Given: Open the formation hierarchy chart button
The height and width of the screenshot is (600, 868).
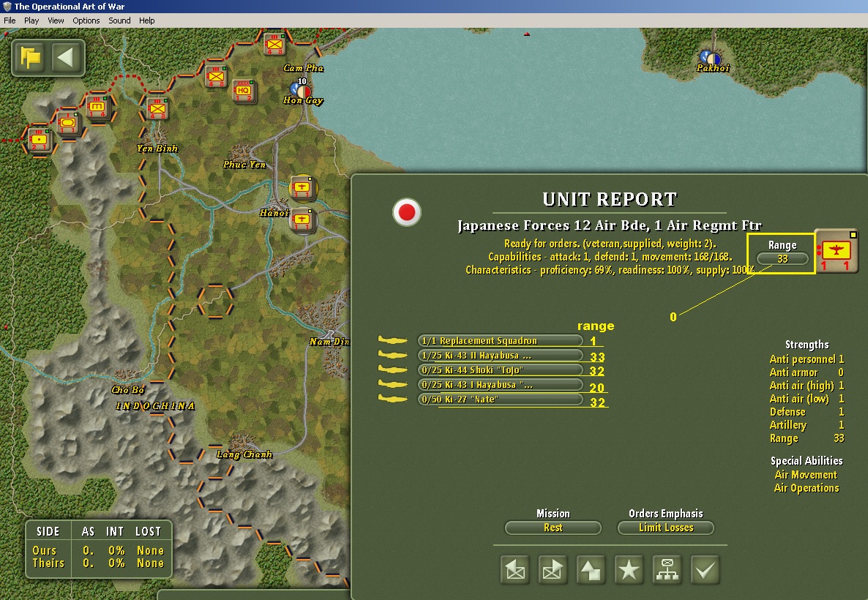Looking at the screenshot, I should [667, 569].
